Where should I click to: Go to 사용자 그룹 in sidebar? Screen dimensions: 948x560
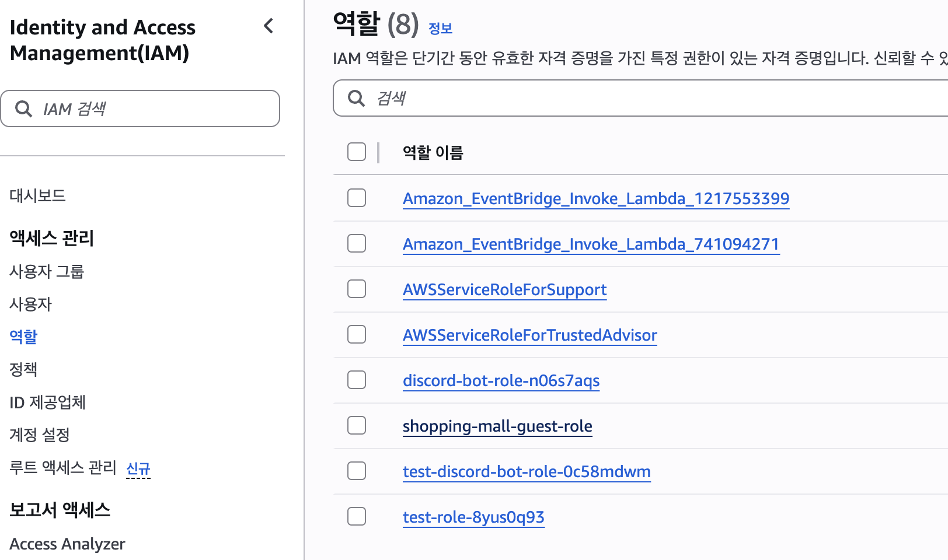47,271
